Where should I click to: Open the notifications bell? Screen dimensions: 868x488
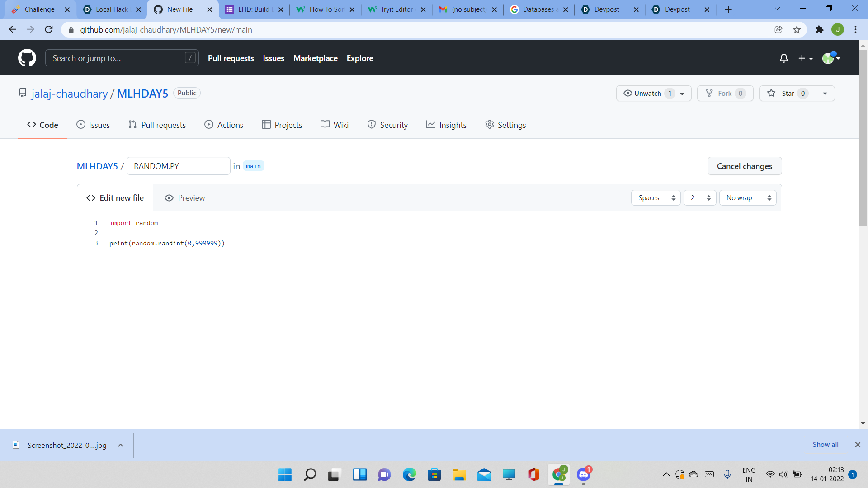[783, 58]
